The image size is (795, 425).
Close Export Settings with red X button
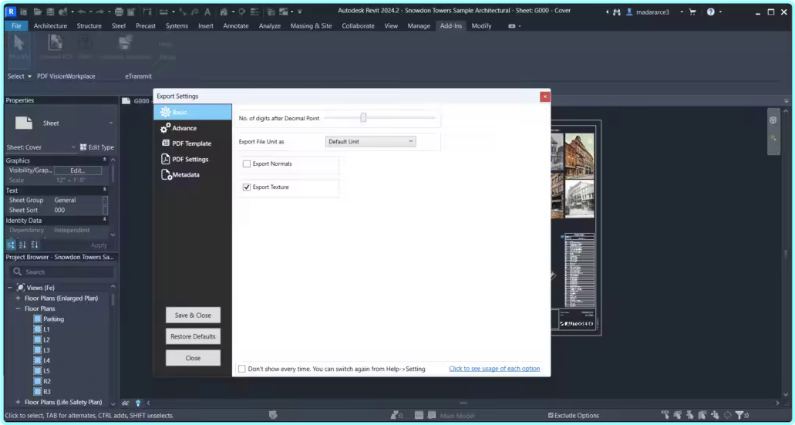click(x=545, y=96)
